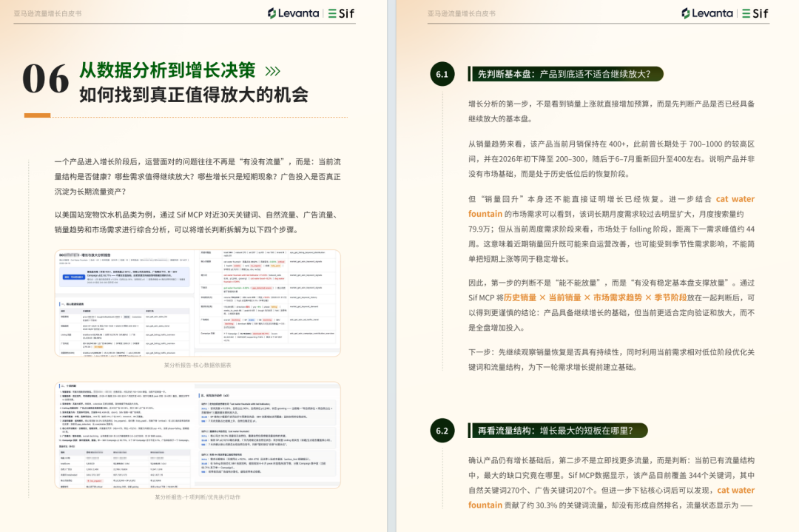This screenshot has width=799, height=532.
Task: Click the text 79.9万 in section 6.1
Action: point(479,229)
